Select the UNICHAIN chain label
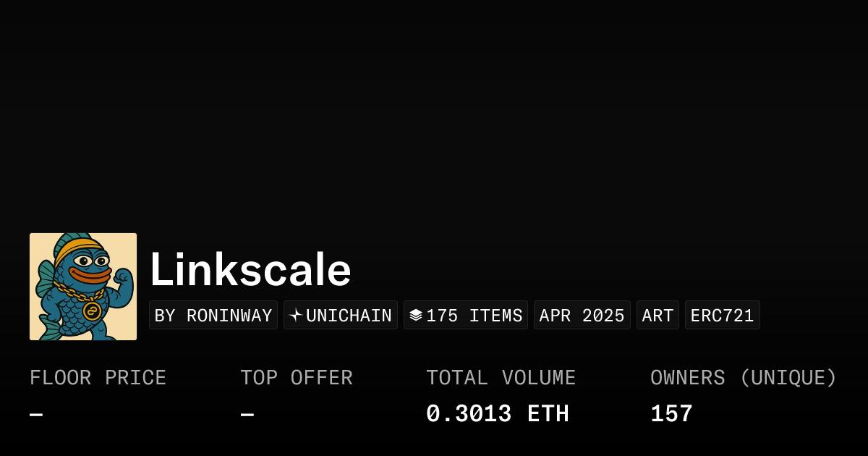This screenshot has height=456, width=868. [x=349, y=316]
